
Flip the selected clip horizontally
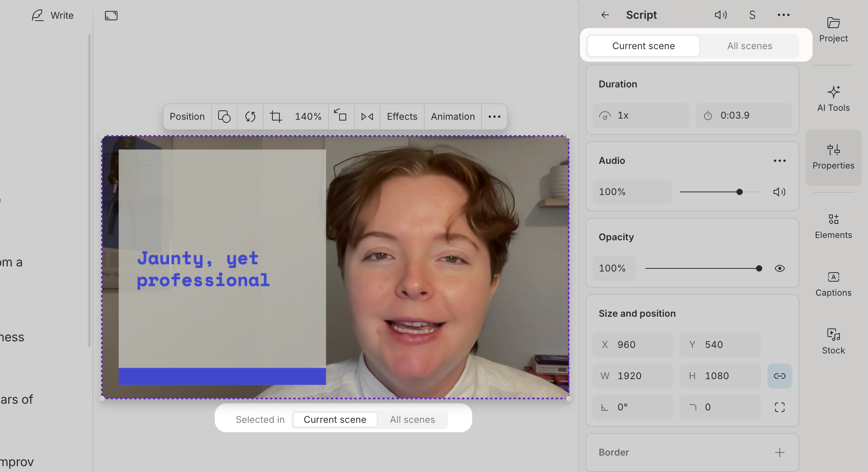point(366,116)
